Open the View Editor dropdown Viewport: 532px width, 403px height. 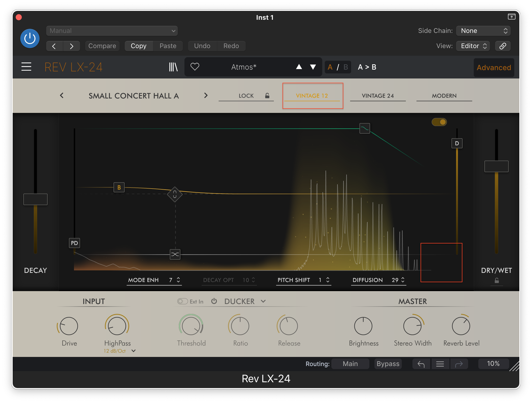(473, 46)
